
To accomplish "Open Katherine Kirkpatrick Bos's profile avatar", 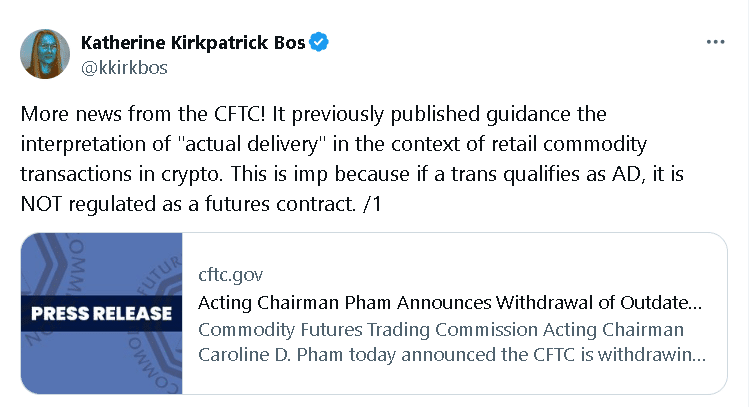I will tap(45, 54).
